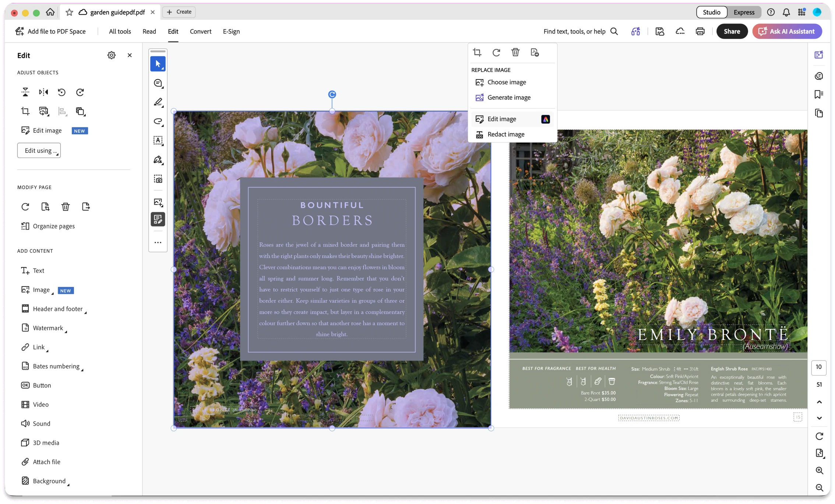Click the delete page trash icon

[x=66, y=207]
